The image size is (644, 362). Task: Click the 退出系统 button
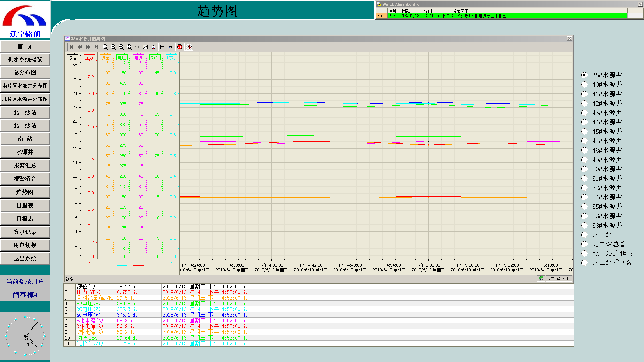tap(25, 258)
